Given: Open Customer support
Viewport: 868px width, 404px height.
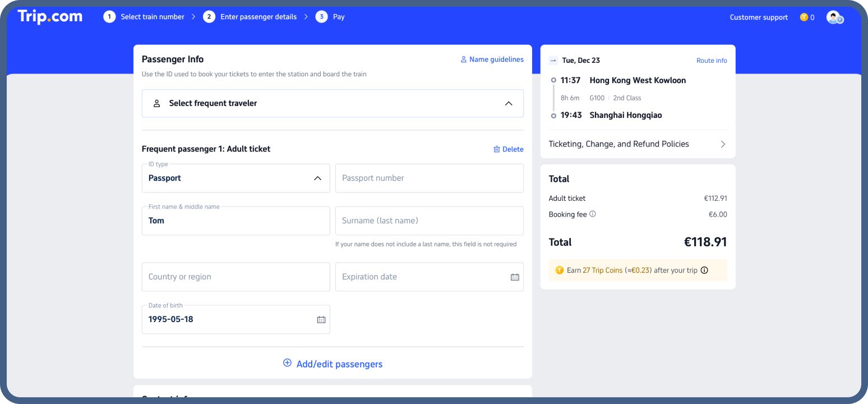Looking at the screenshot, I should pyautogui.click(x=759, y=17).
